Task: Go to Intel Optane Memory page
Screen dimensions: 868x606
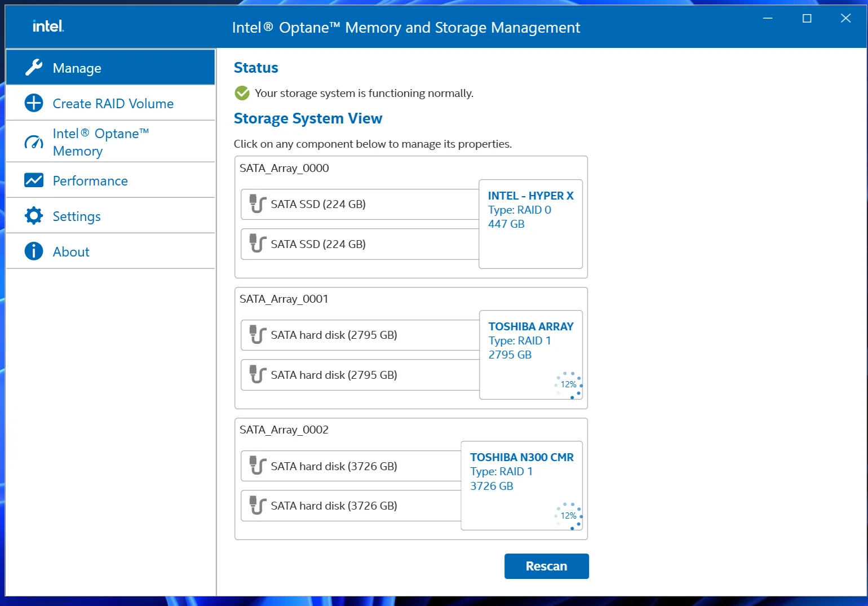Action: coord(110,141)
